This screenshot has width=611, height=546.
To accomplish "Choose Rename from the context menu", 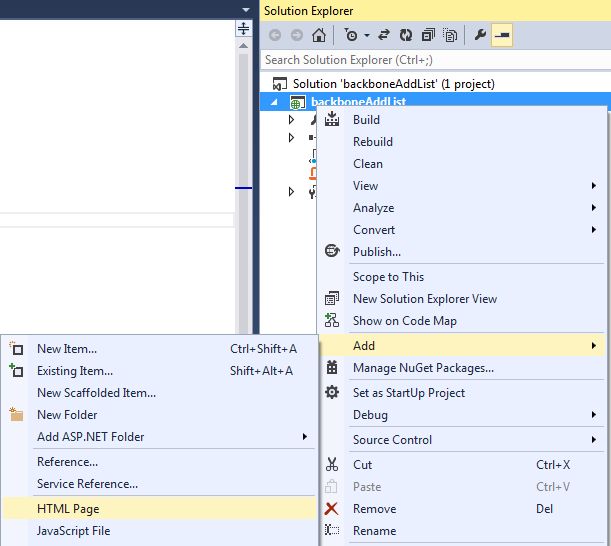I will [461, 531].
